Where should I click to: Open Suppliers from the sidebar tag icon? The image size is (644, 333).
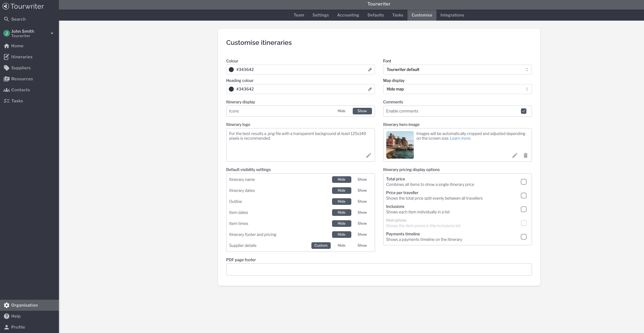tap(7, 68)
